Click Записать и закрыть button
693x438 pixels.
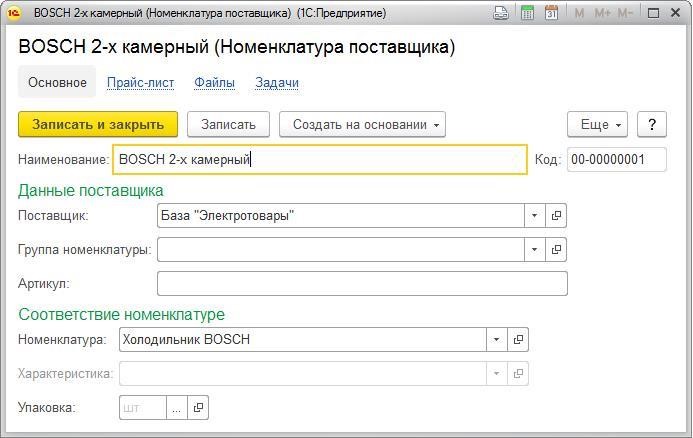(98, 125)
